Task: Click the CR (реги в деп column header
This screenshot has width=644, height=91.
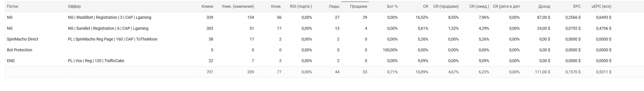Action: pyautogui.click(x=506, y=7)
